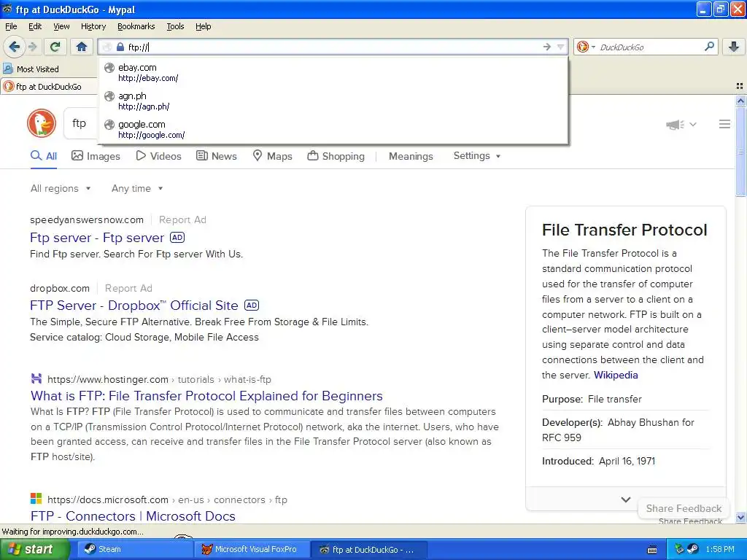Screen dimensions: 747x560
Task: Click in the browser address bar field
Action: [x=333, y=47]
